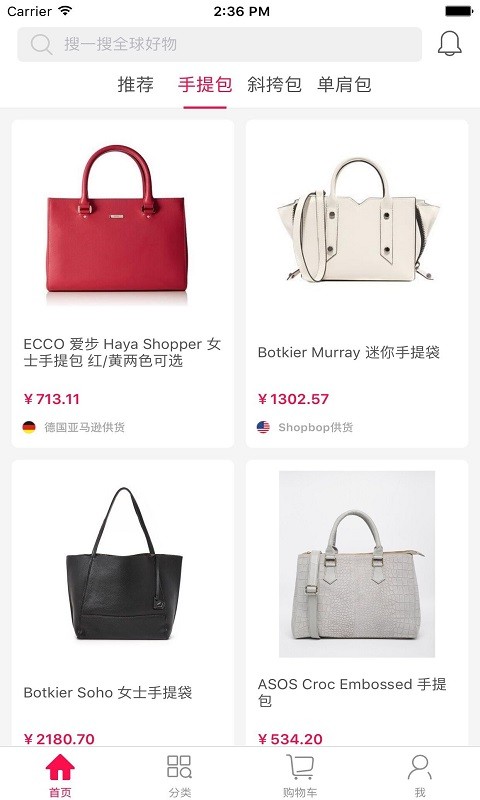The height and width of the screenshot is (800, 480).
Task: Open the 购物车 shopping cart icon
Action: tap(300, 767)
